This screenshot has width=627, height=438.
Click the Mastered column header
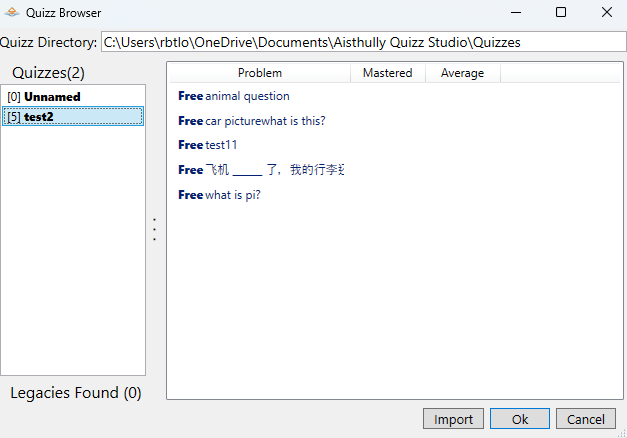(x=387, y=73)
